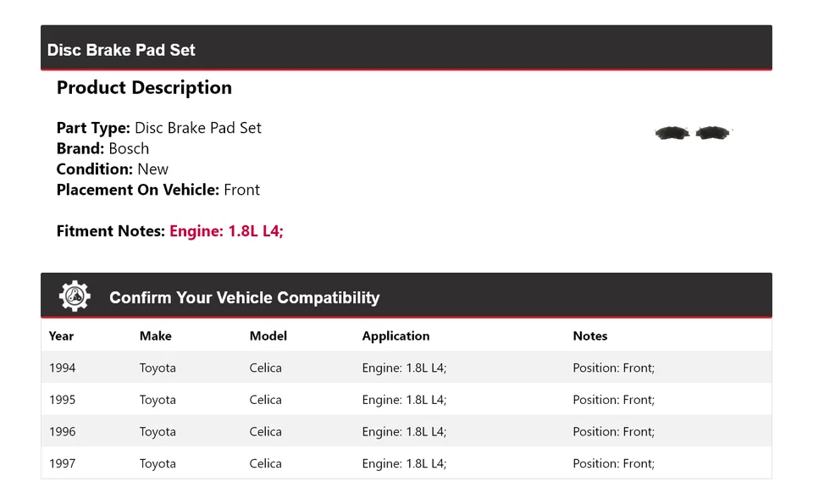Select the 1996 year cell

[x=62, y=431]
